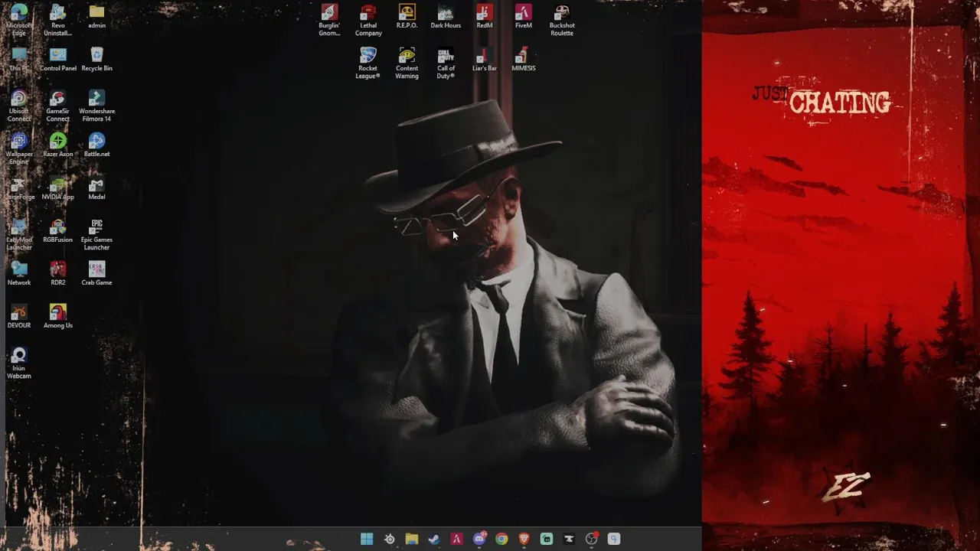Select the NVIDIA App icon
Viewport: 980px width, 551px height.
(58, 187)
